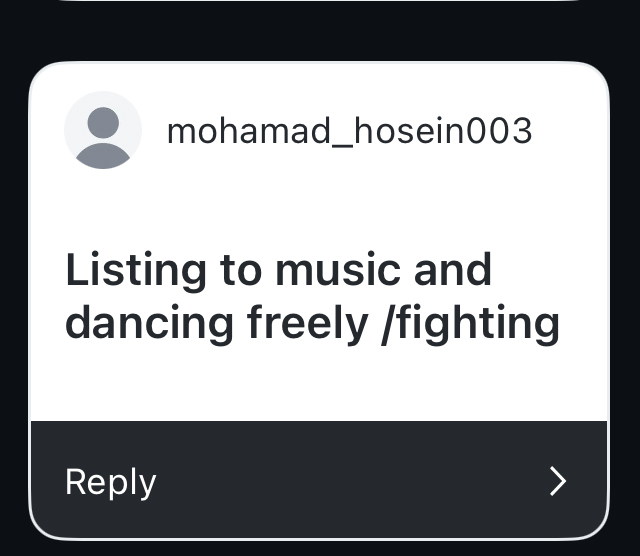
Task: Click the "/fighting" text in message
Action: (470, 324)
